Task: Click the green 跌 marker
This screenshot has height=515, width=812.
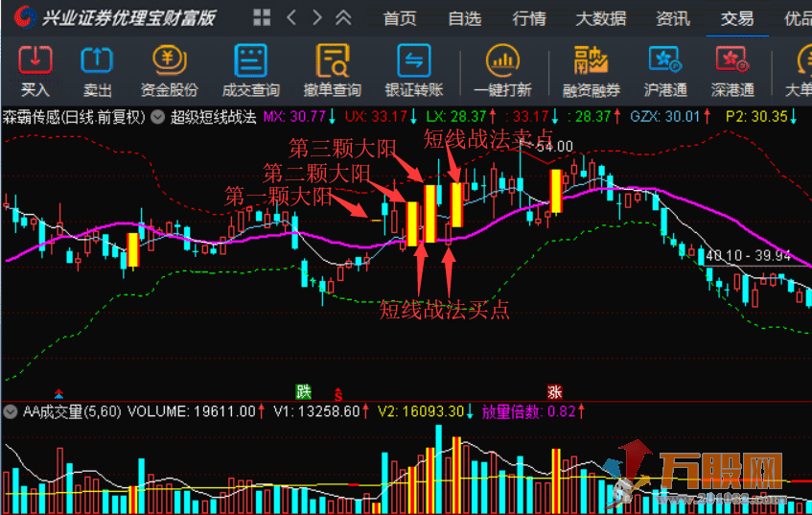Action: (304, 391)
